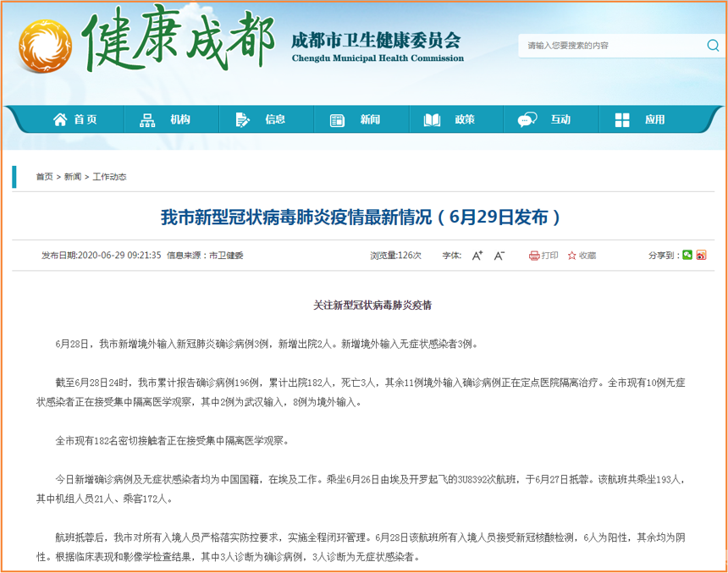The image size is (728, 573).
Task: Click the home icon in navigation bar
Action: tap(60, 119)
